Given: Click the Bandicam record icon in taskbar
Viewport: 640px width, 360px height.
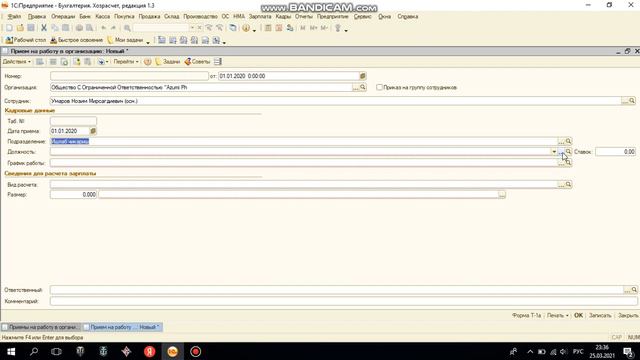Looking at the screenshot, I should [196, 351].
